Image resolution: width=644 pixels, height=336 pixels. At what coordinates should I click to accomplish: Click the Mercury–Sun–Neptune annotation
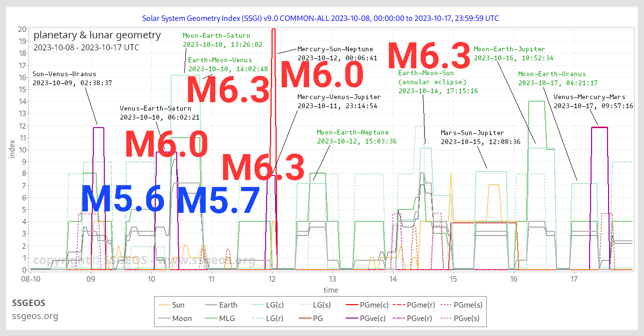coord(335,53)
